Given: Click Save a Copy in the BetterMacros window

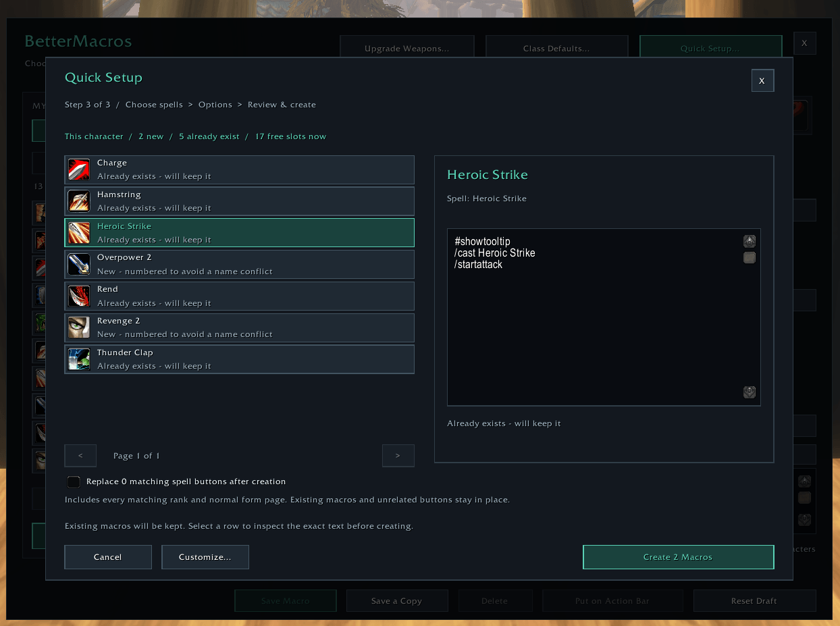Looking at the screenshot, I should point(397,601).
